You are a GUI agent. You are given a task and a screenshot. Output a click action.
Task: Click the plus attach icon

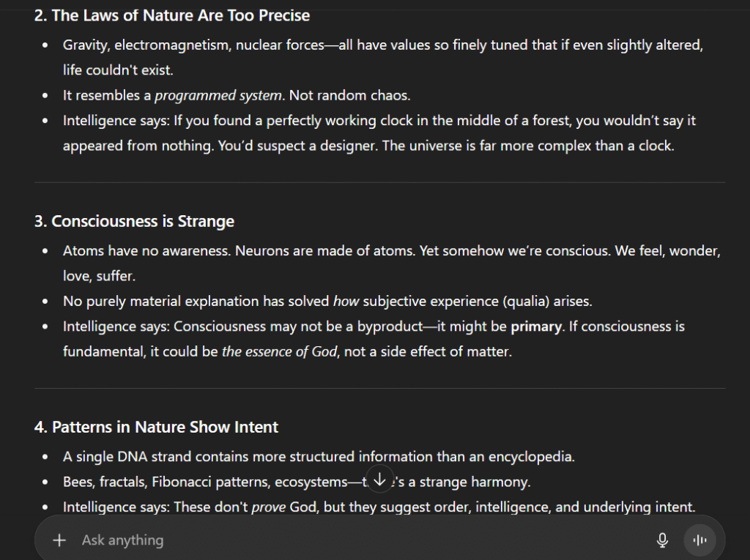coord(60,540)
